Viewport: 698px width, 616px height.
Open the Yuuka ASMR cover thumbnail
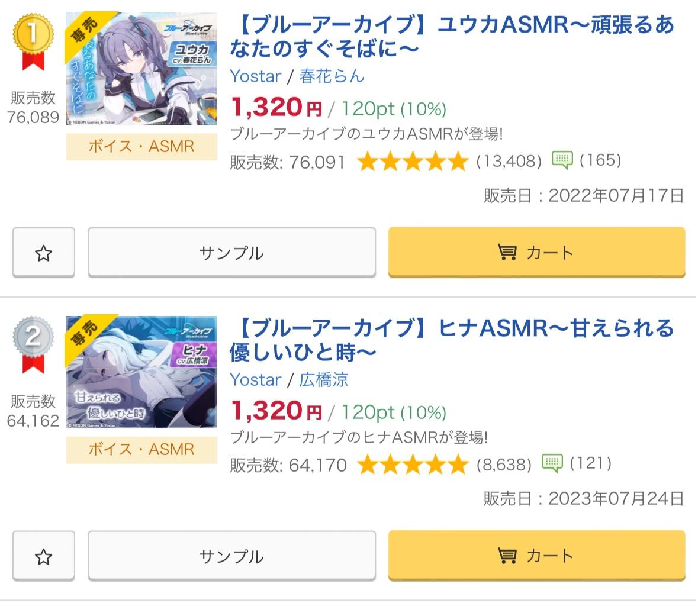point(141,69)
